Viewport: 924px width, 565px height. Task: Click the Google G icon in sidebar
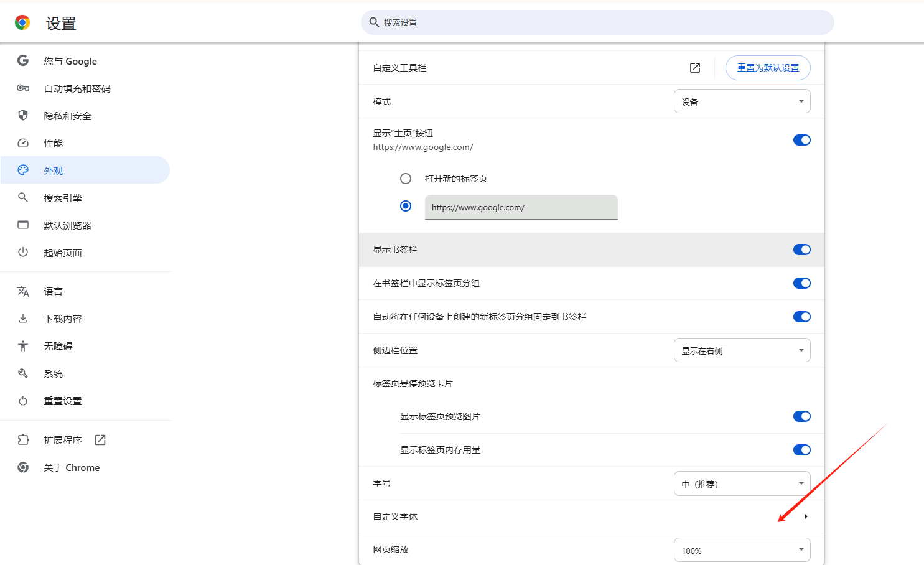tap(23, 60)
